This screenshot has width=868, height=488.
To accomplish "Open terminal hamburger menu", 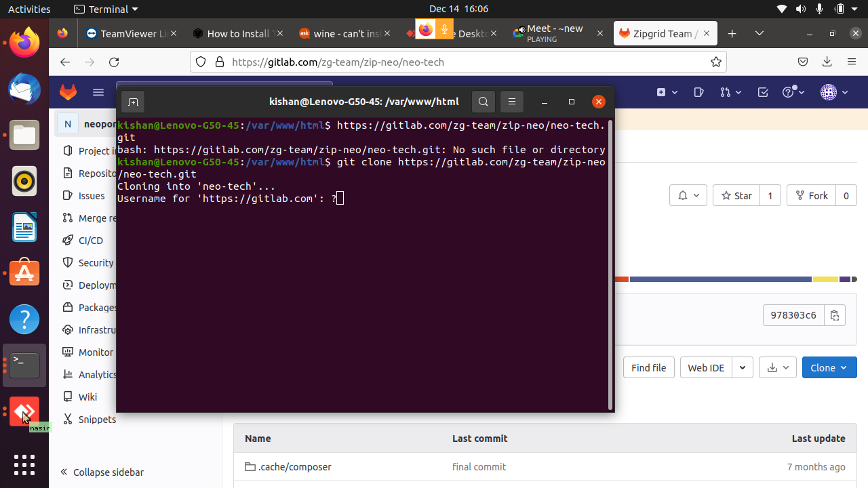I will (x=512, y=102).
